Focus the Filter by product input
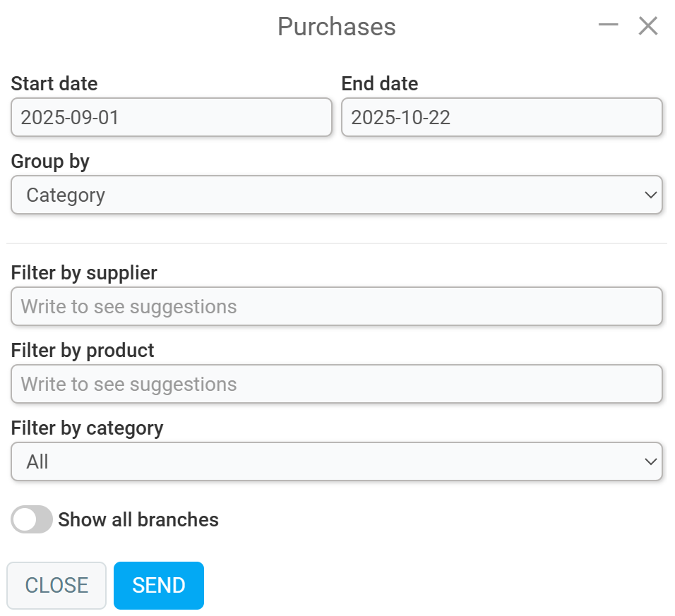675x616 pixels. click(x=336, y=384)
